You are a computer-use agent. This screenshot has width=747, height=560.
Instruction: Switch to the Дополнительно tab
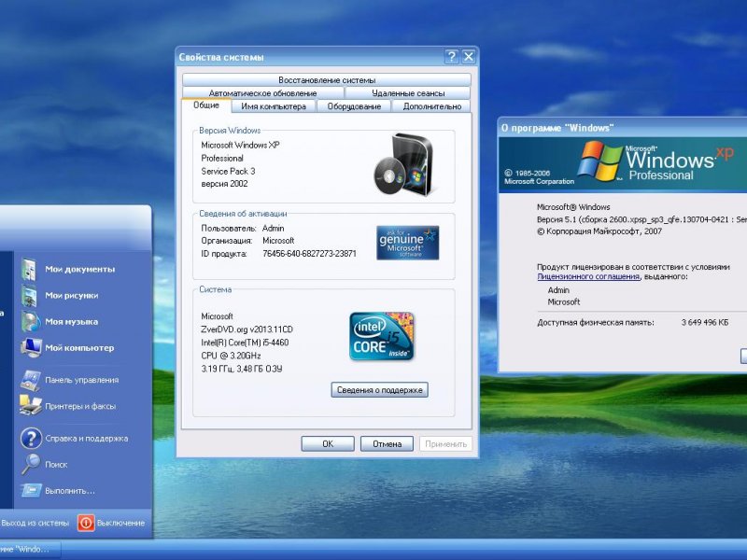[432, 106]
